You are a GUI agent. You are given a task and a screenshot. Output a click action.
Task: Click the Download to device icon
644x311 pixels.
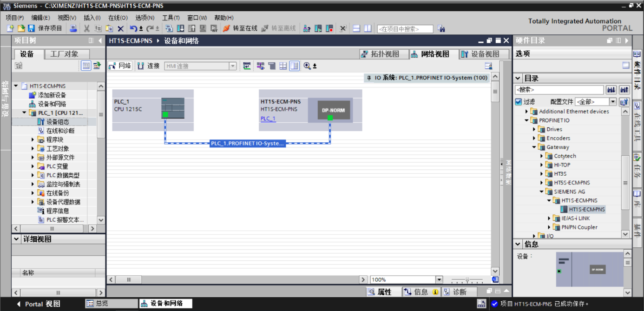coord(180,28)
